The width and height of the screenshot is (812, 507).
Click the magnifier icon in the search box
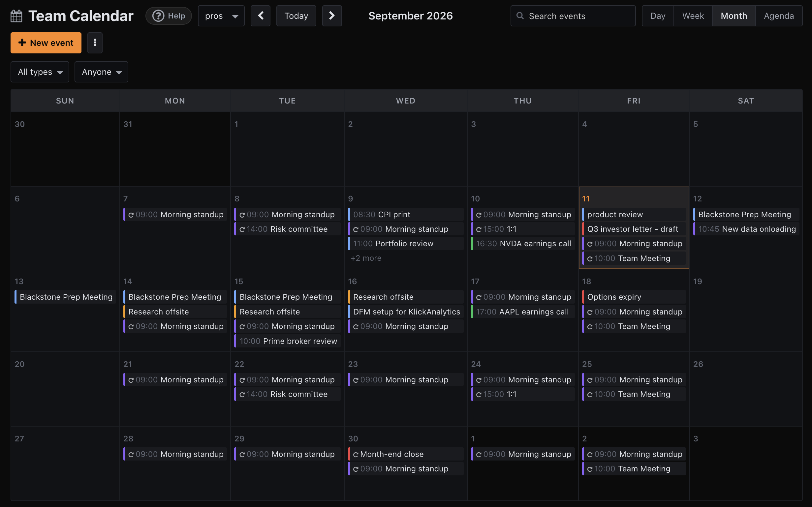pos(520,16)
